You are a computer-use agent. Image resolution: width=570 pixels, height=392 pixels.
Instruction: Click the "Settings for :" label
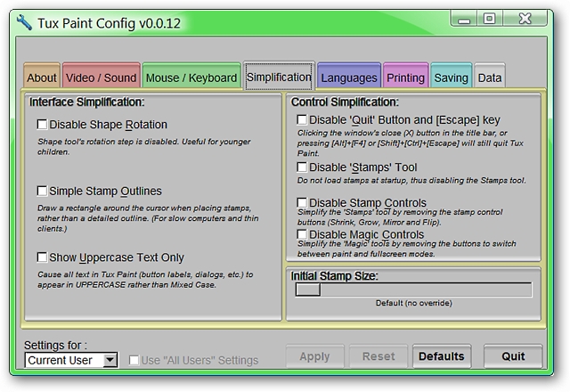pyautogui.click(x=55, y=345)
